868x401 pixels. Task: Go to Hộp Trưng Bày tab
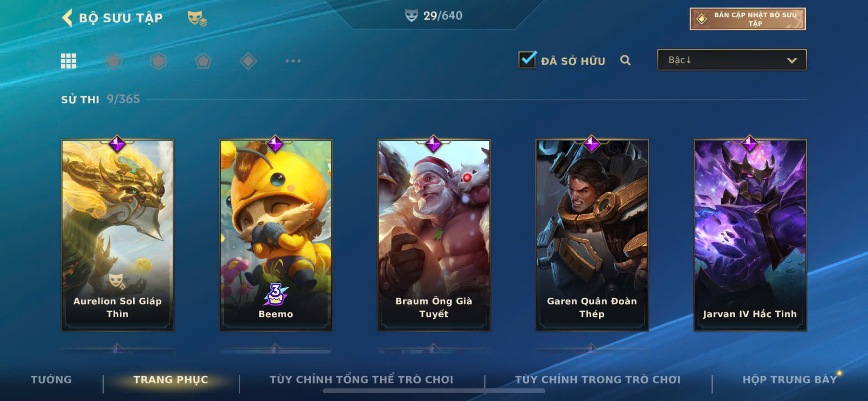pyautogui.click(x=790, y=379)
